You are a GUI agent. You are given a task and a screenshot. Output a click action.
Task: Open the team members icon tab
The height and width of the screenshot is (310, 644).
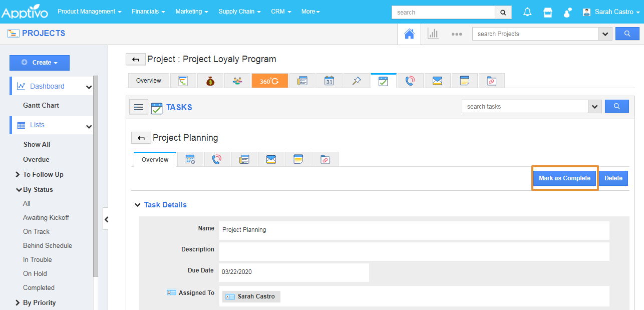pos(237,81)
